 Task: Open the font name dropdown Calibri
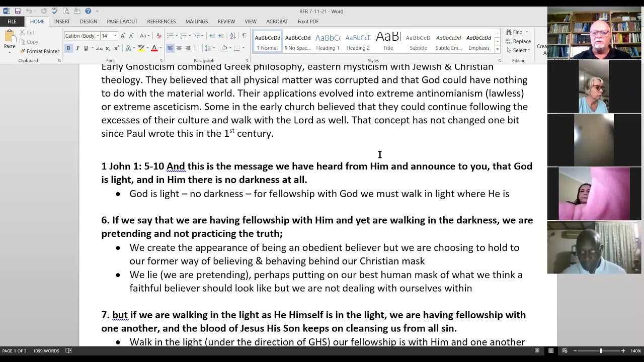click(x=98, y=36)
